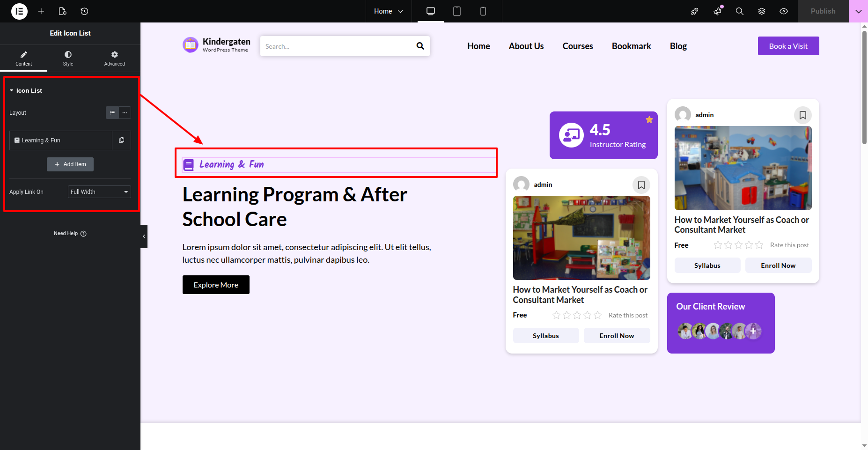The height and width of the screenshot is (450, 868).
Task: Click the Preview Changes eye icon
Action: pos(784,11)
